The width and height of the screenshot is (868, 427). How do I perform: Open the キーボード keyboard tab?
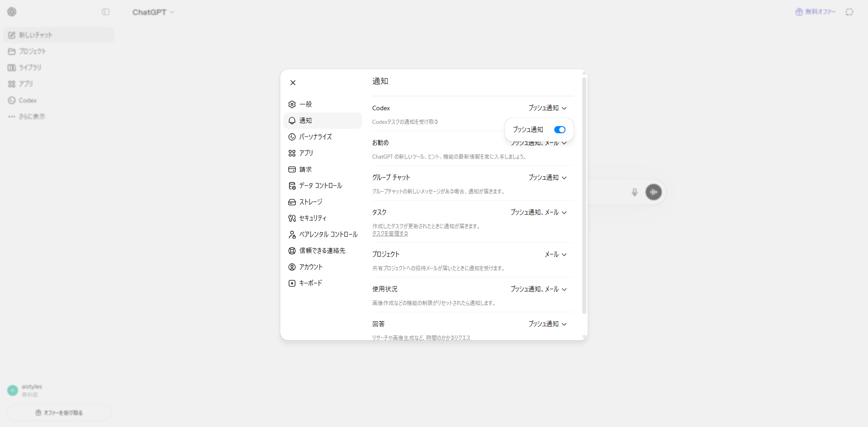[322, 283]
